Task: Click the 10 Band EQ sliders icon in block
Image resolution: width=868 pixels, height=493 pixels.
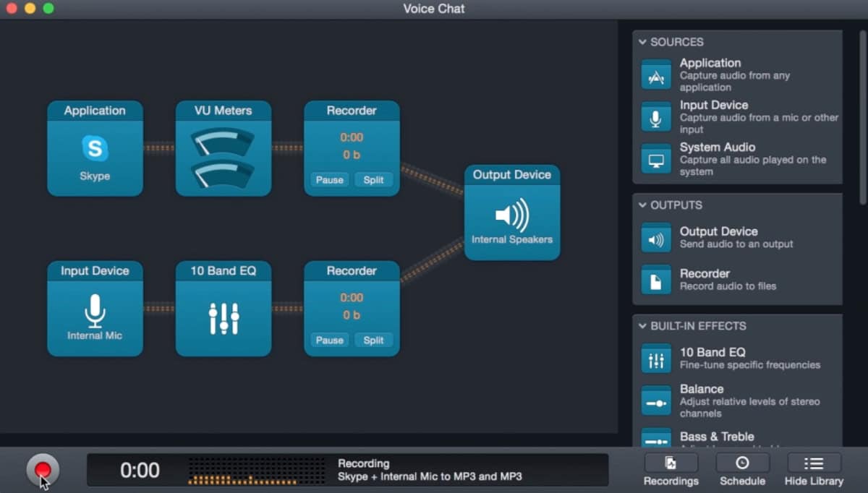Action: (224, 317)
